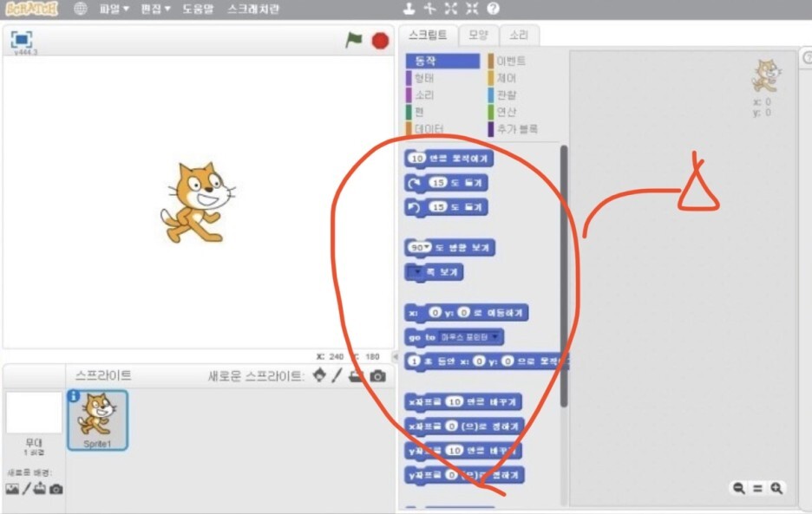Paint a new sprite
This screenshot has width=812, height=514.
[337, 375]
